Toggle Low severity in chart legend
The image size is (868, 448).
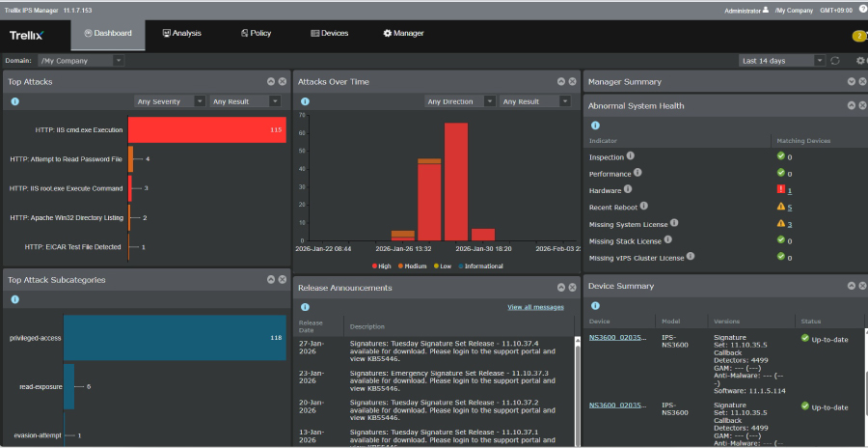click(443, 266)
